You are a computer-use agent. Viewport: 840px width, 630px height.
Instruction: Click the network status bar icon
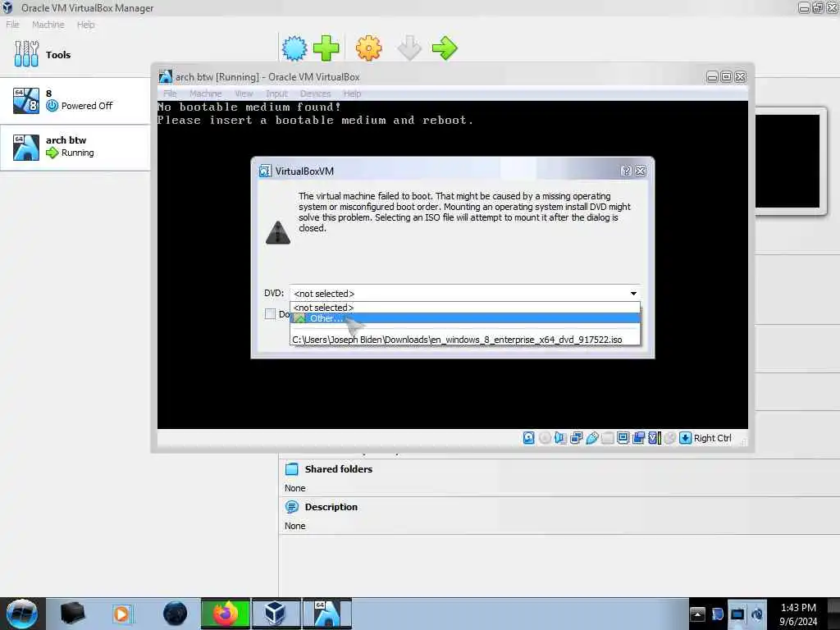click(577, 438)
